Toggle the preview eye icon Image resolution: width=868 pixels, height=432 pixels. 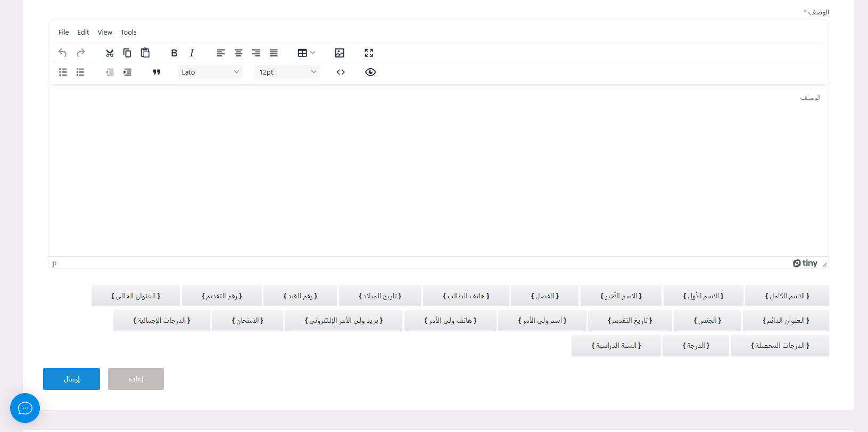pyautogui.click(x=370, y=72)
